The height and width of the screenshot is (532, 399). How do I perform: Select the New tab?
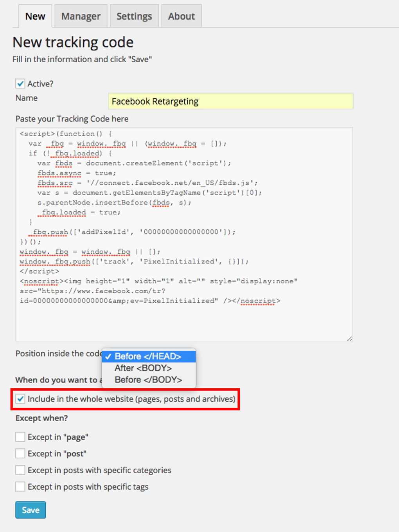[x=35, y=16]
